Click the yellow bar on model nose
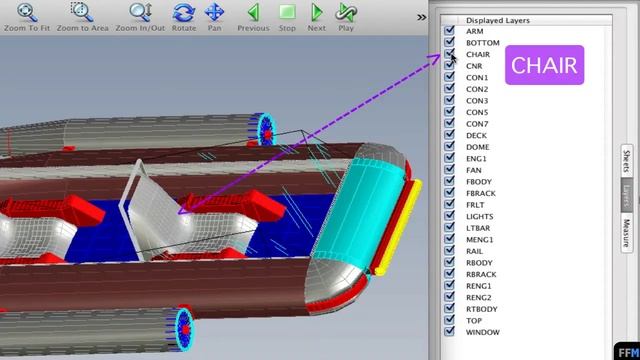640x360 pixels. 399,227
